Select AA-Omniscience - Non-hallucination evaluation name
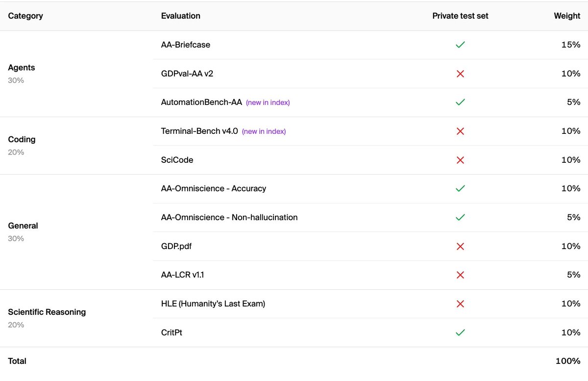This screenshot has height=381, width=588. [229, 217]
